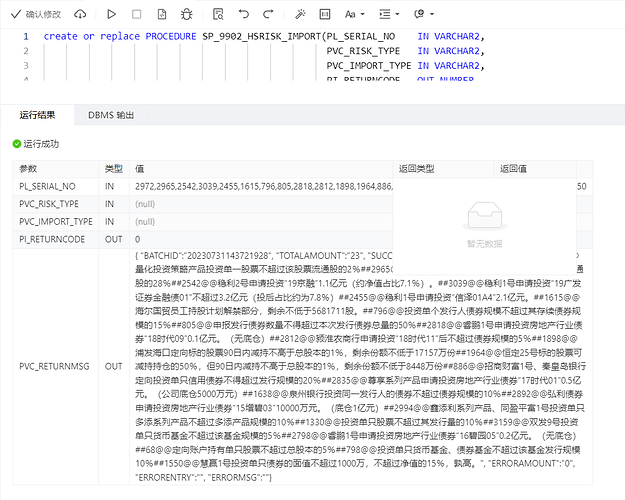Viewport: 625px width, 500px height.
Task: Start debugging with the bug icon
Action: tap(186, 14)
